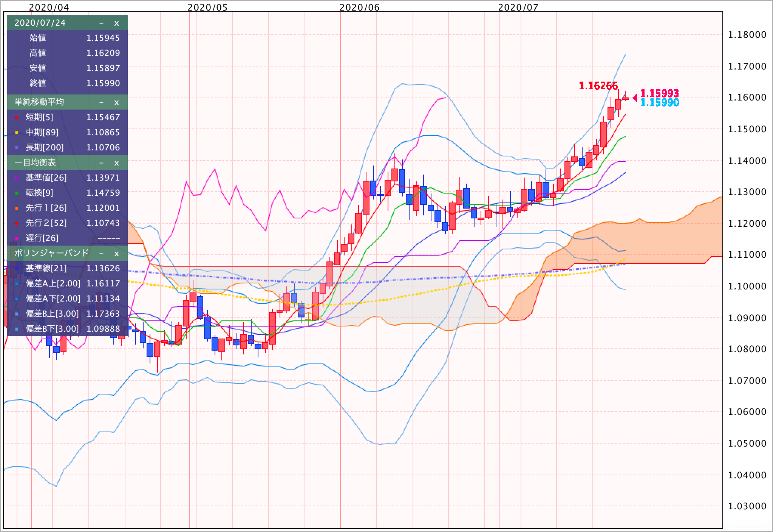Click the 終値 value 1.15990
This screenshot has height=532, width=773.
coord(103,83)
